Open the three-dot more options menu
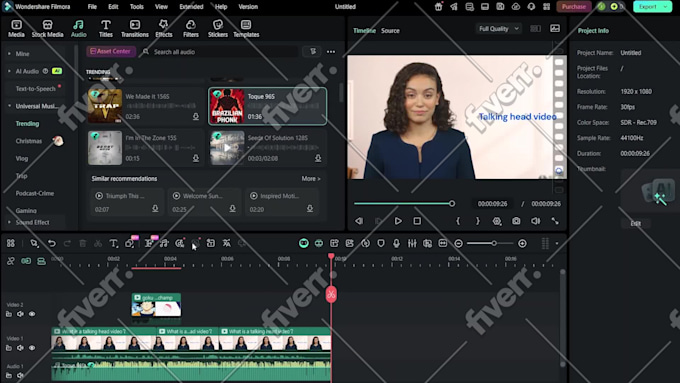Screen dimensions: 680x383 click(x=331, y=52)
